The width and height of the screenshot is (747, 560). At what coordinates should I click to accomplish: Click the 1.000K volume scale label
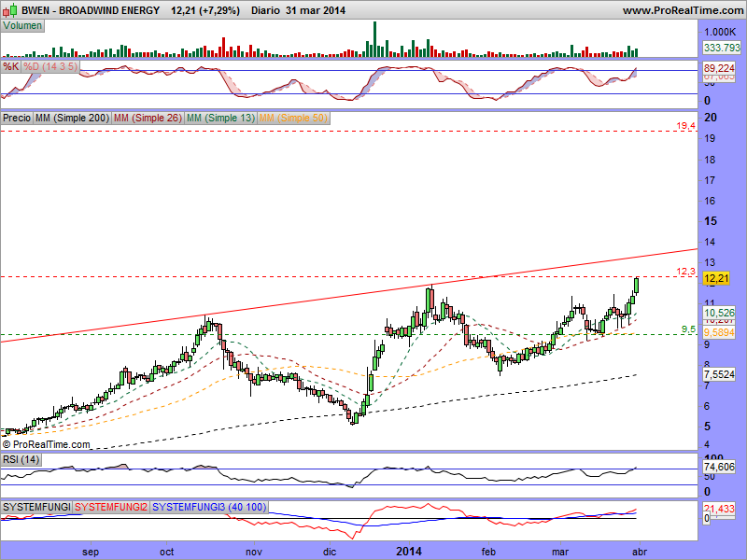[720, 32]
